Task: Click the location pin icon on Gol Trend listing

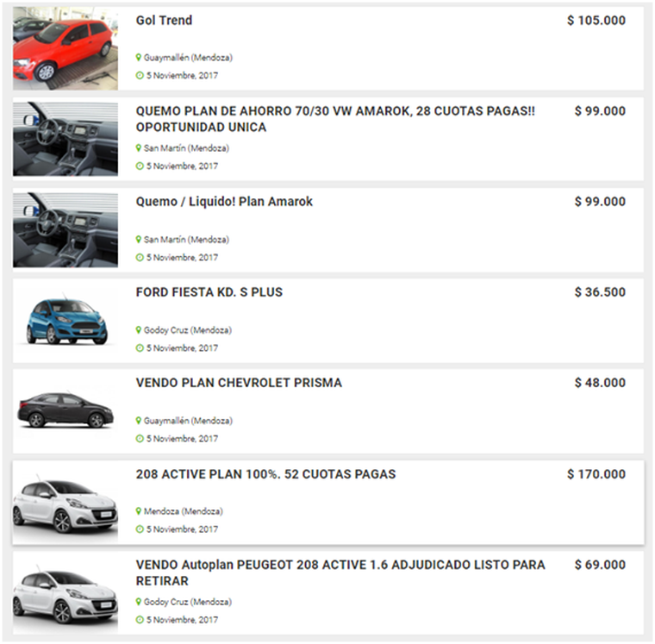Action: 139,58
